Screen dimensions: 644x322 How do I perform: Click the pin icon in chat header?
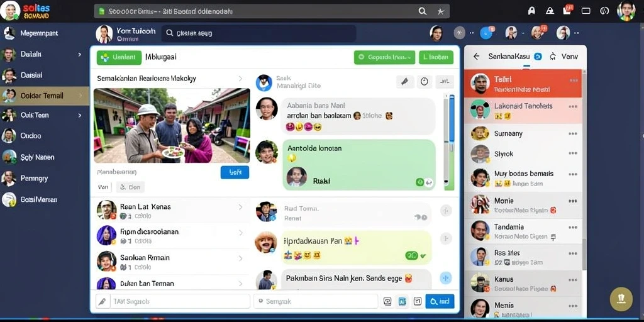[x=405, y=82]
